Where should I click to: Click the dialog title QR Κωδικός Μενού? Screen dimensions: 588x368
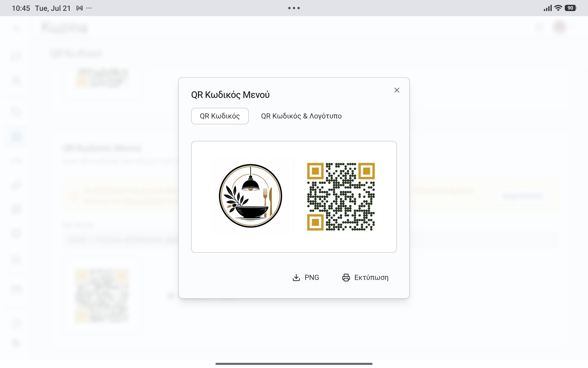point(230,95)
